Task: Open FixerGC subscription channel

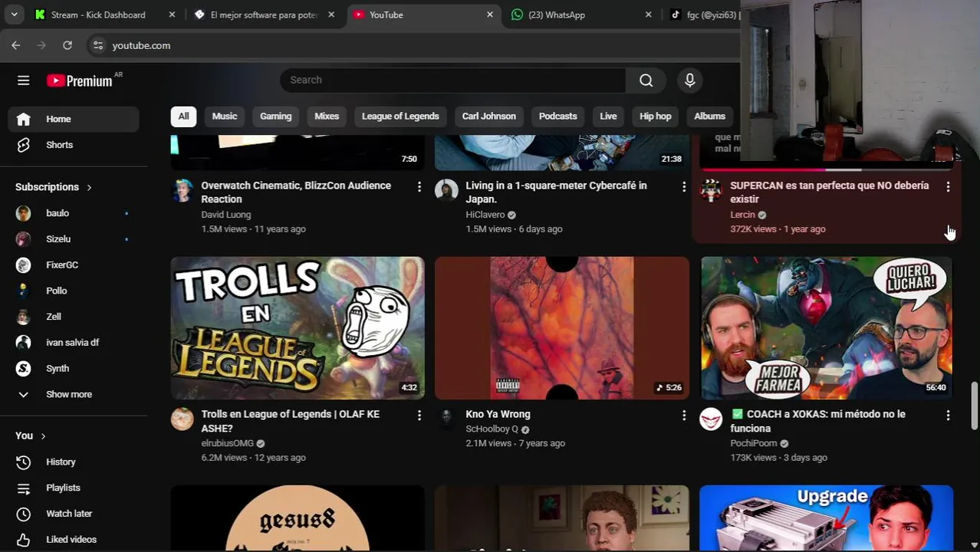Action: [x=74, y=265]
